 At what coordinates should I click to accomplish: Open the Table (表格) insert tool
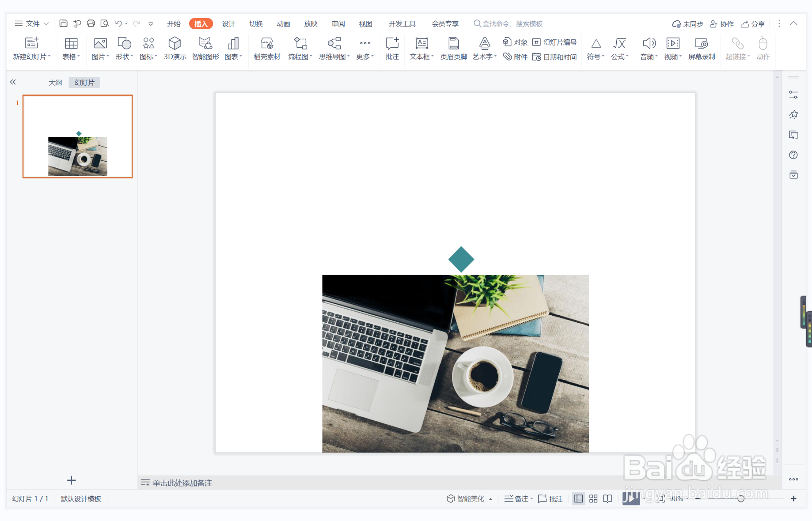point(71,43)
